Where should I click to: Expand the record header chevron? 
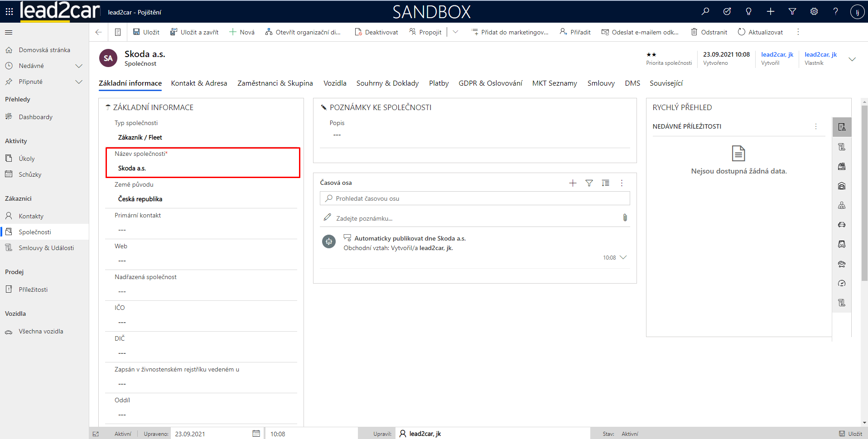[x=852, y=59]
